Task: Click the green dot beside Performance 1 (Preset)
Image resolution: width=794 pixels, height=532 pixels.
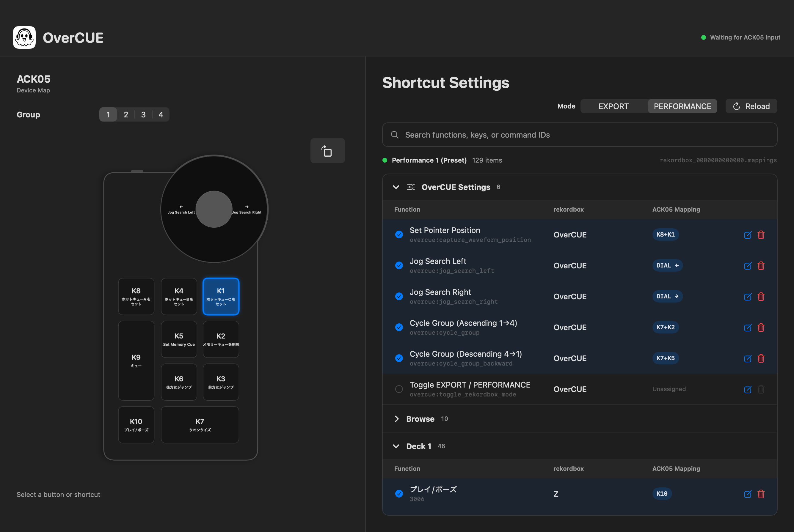Action: click(x=385, y=160)
